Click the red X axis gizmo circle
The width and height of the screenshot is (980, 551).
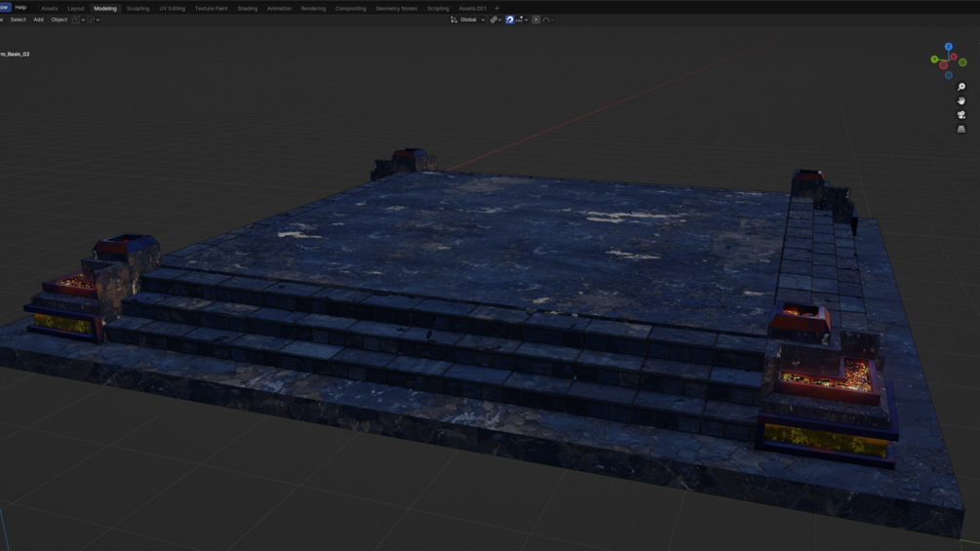(954, 57)
